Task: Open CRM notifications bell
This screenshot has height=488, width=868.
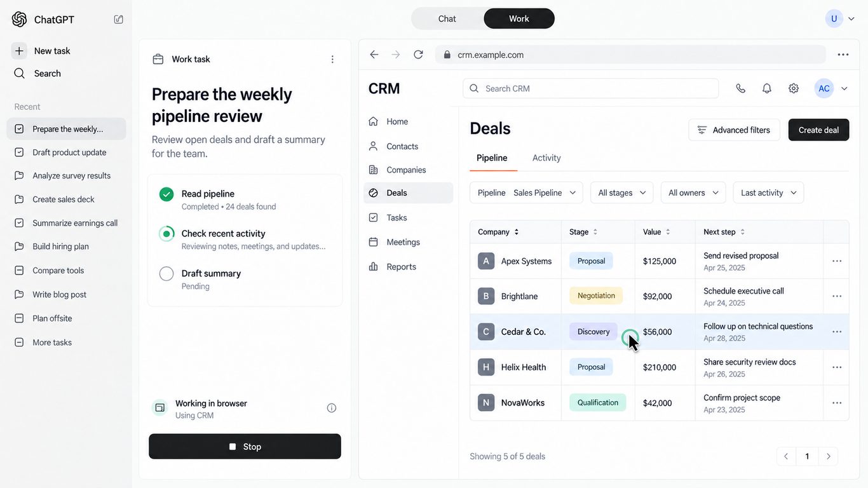Action: coord(767,88)
